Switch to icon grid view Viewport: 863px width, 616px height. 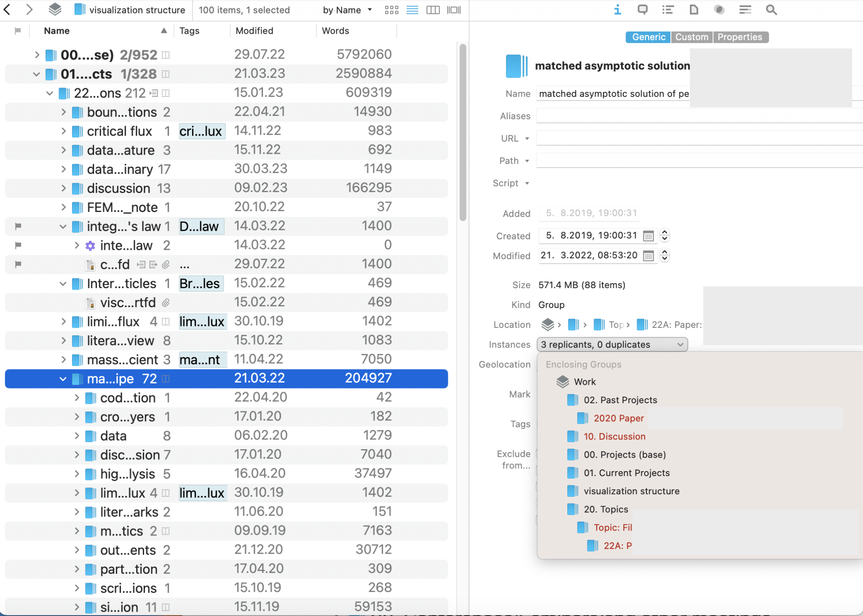pyautogui.click(x=391, y=10)
